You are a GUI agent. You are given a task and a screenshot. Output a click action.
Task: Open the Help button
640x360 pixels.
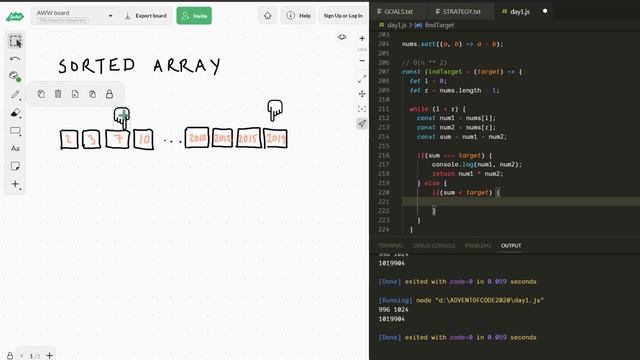point(298,16)
